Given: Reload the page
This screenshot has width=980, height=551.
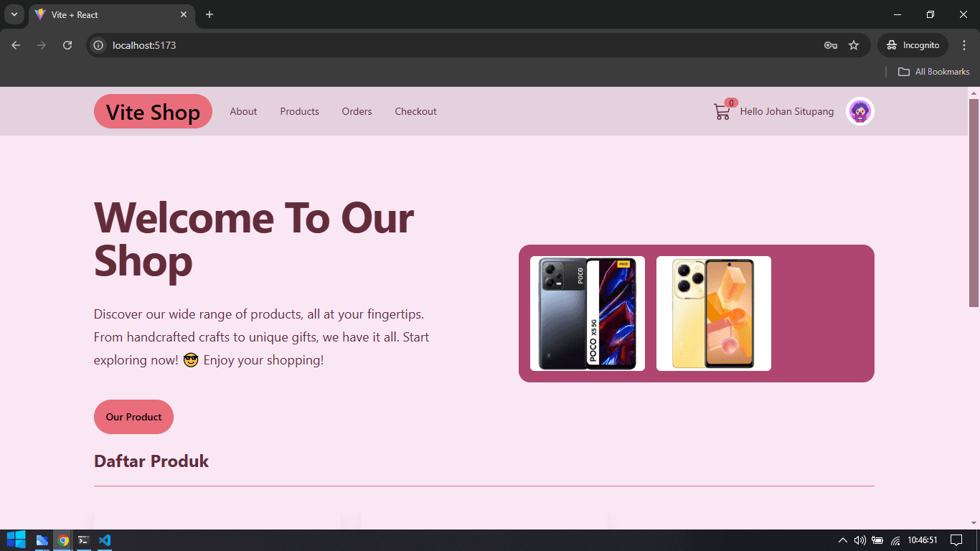Looking at the screenshot, I should tap(67, 44).
